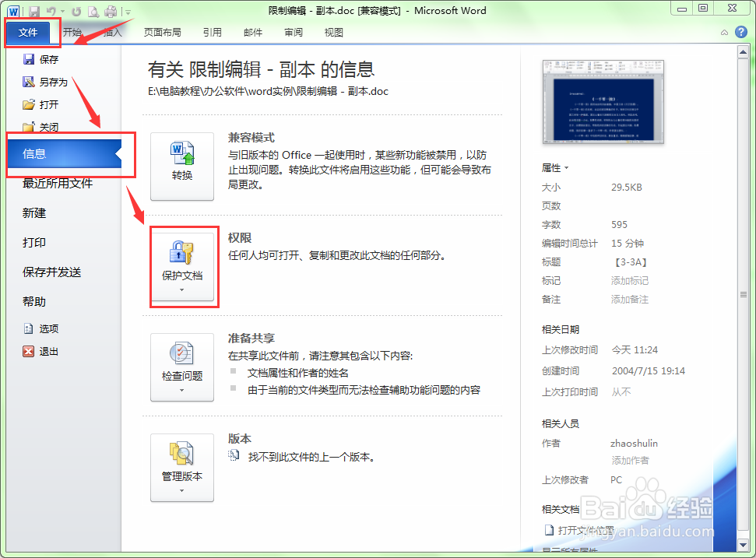Viewport: 756px width, 558px height.
Task: Click the 字数 value 595
Action: tap(619, 225)
